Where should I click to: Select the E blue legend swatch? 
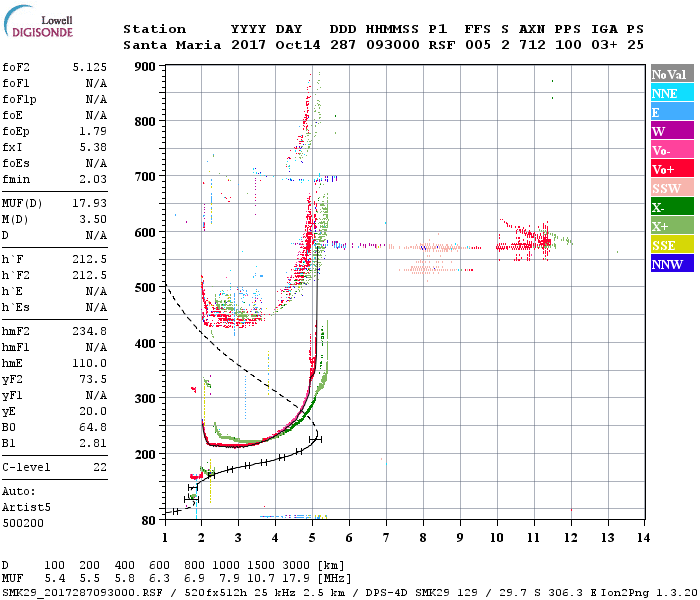click(x=672, y=112)
